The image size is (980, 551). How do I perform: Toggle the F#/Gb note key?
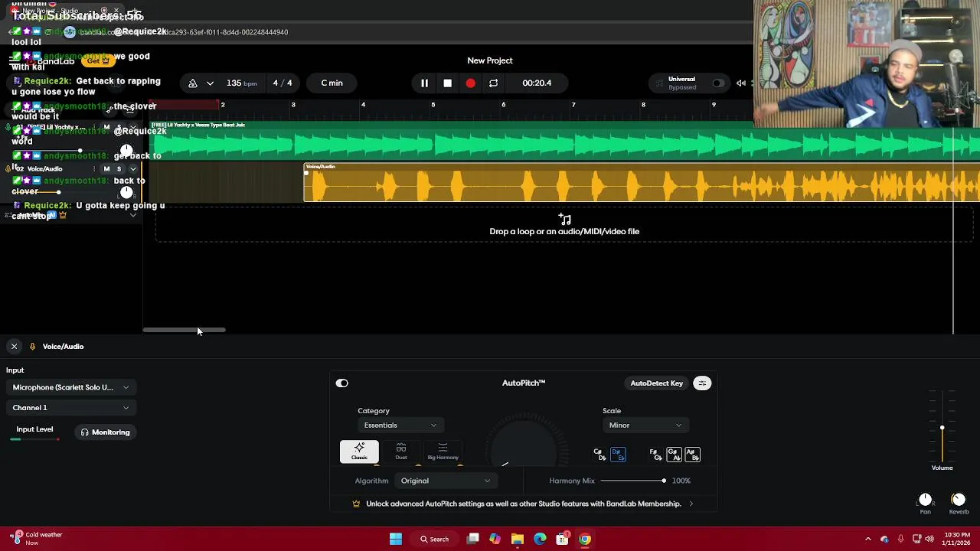coord(655,455)
